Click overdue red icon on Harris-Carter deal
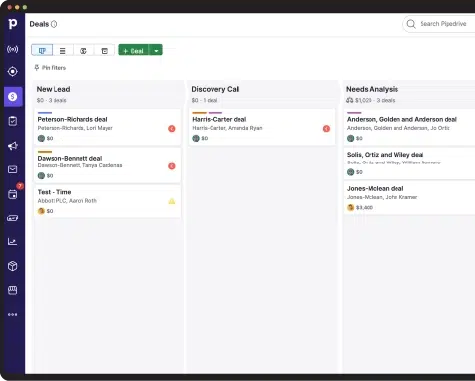 [326, 129]
